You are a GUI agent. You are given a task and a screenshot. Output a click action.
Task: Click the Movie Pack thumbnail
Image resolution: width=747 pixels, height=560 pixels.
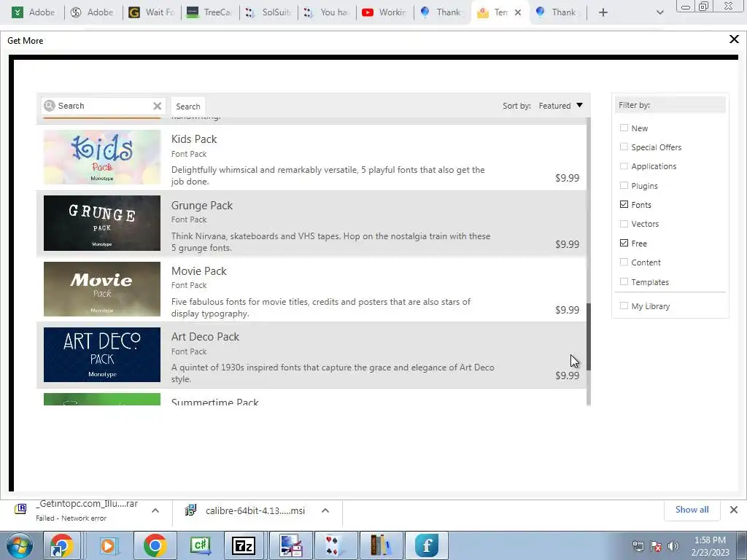click(102, 289)
